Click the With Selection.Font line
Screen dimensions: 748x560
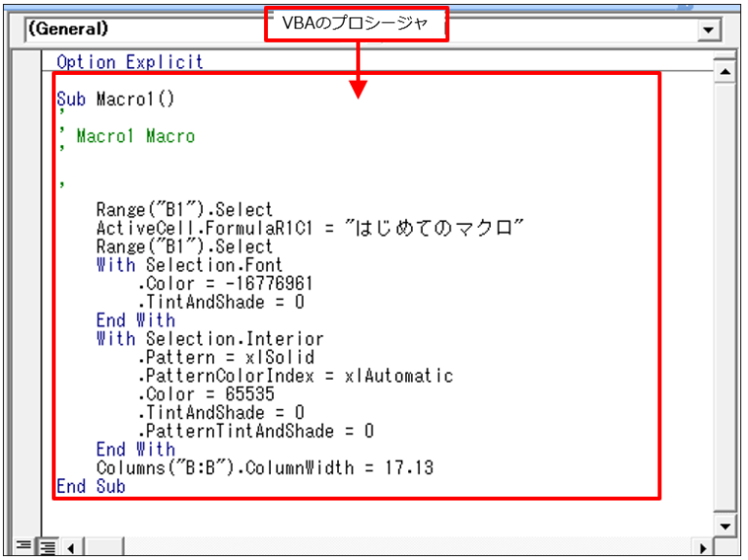coord(189,265)
